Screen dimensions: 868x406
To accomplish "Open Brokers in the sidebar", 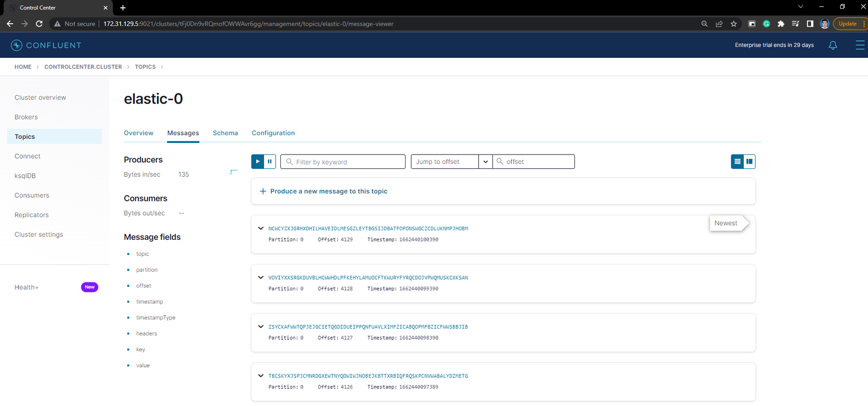I will [x=26, y=117].
